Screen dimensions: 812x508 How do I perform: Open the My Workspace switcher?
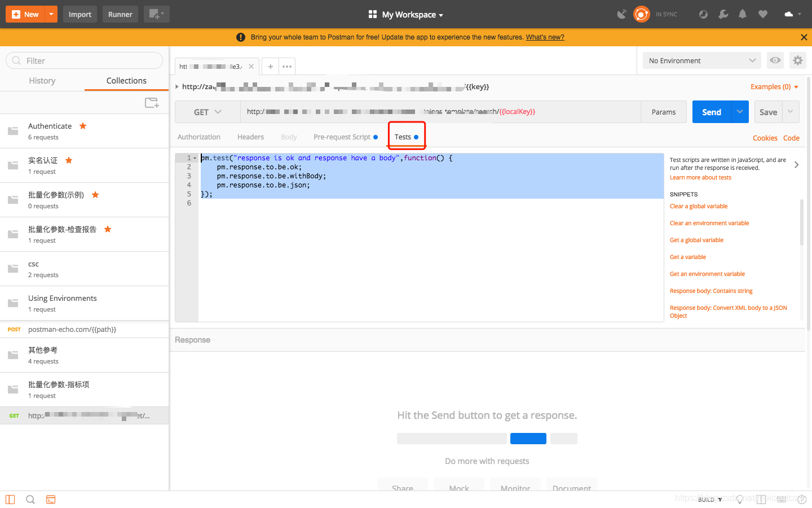pos(406,15)
